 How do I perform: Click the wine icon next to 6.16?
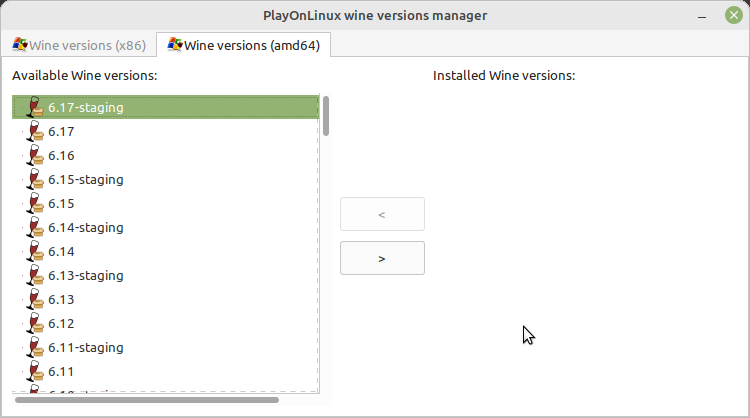(35, 155)
